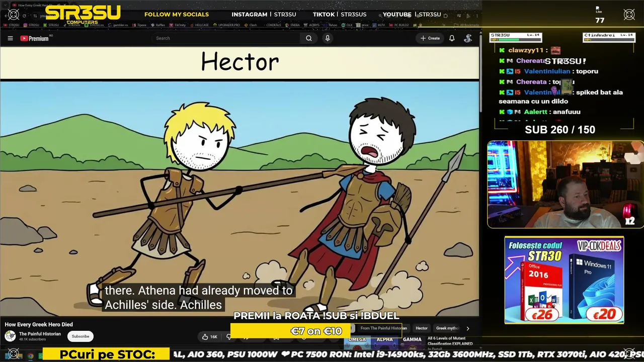
Task: Open the PC BUILD2 bookmark
Action: coord(399,25)
